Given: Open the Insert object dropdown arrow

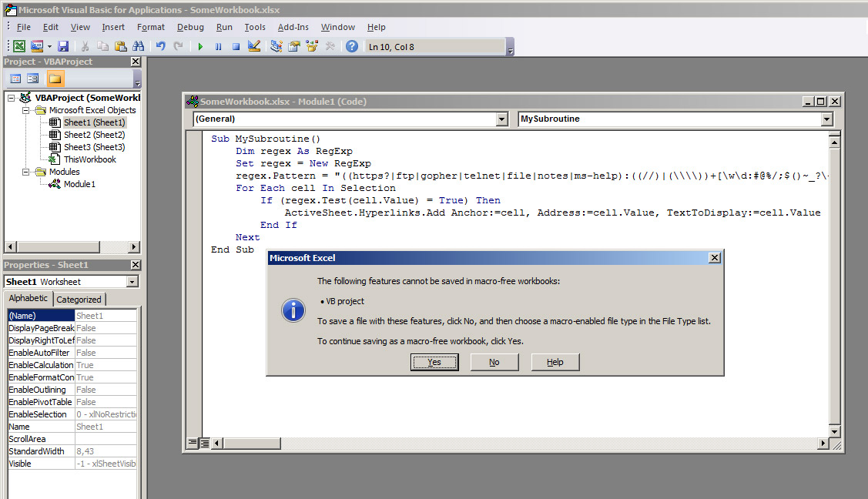Looking at the screenshot, I should (x=49, y=46).
